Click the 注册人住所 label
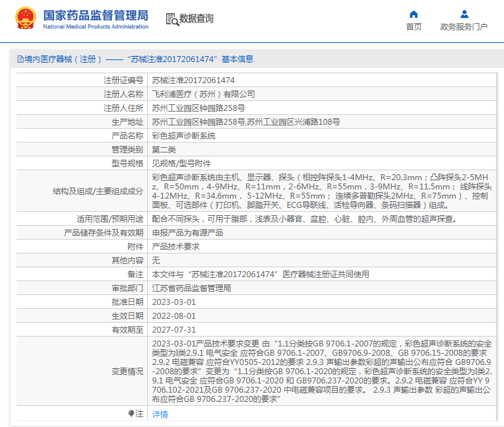Viewport: 504px width, 427px height. [x=123, y=108]
